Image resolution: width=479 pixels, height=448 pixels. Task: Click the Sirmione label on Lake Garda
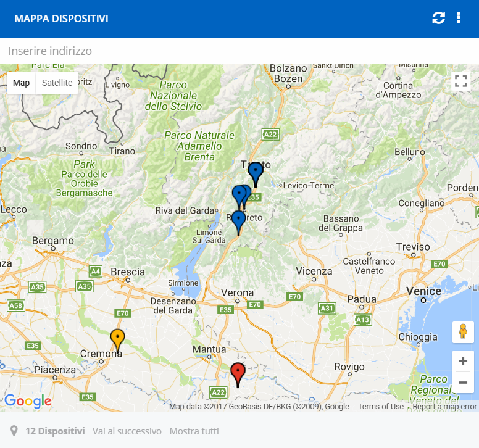tap(183, 283)
